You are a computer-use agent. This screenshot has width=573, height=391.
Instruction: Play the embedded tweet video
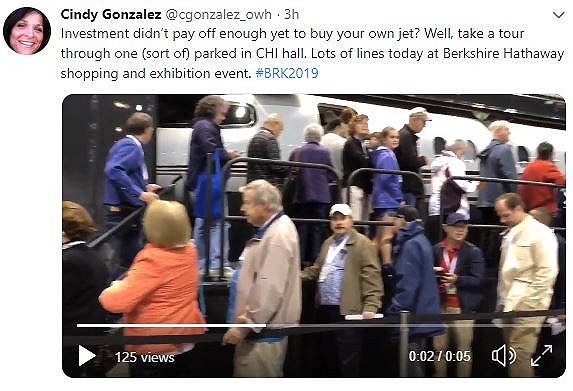coord(87,356)
